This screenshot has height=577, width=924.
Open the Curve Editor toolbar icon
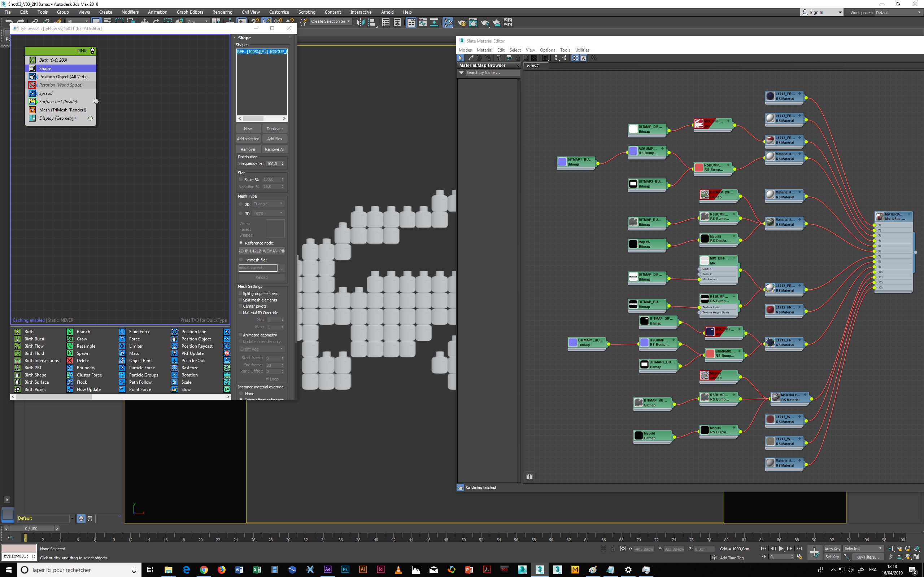pyautogui.click(x=422, y=22)
